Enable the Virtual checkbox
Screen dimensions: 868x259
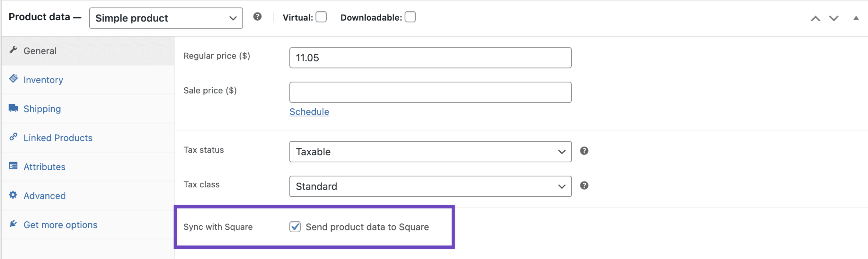pyautogui.click(x=321, y=17)
